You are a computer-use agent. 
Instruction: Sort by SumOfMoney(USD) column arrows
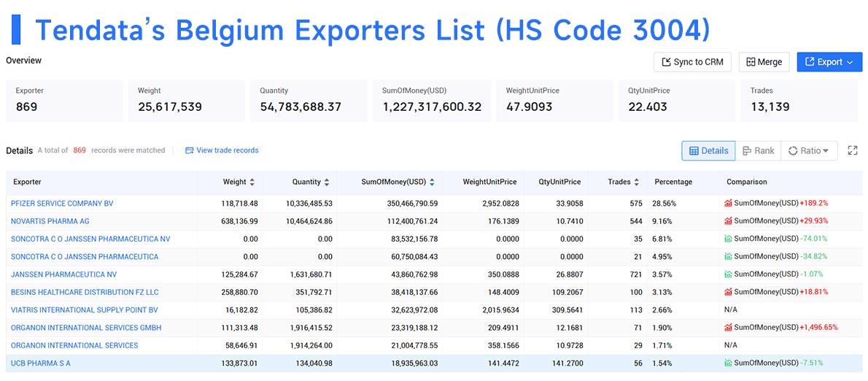(432, 182)
